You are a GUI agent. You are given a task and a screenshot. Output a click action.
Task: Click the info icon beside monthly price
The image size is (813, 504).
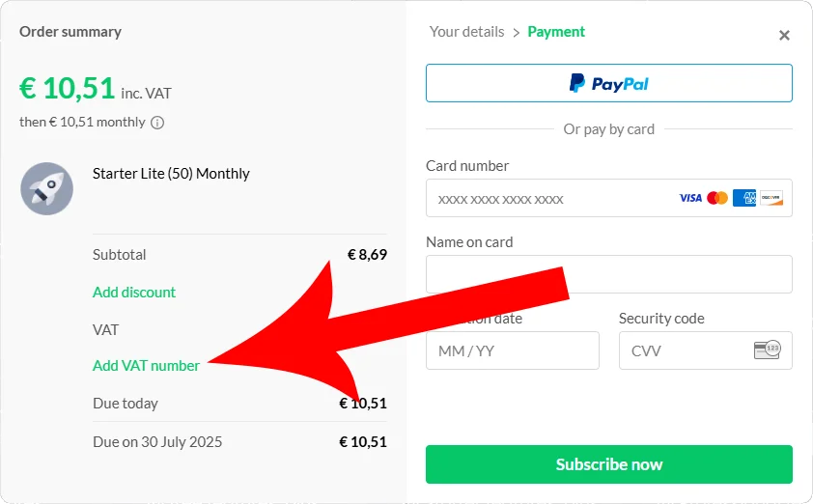tap(157, 123)
